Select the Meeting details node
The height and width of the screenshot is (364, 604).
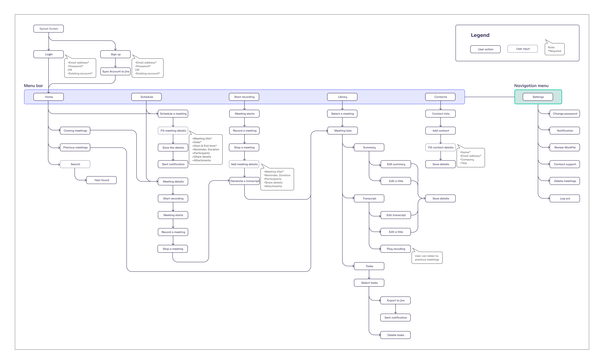pyautogui.click(x=173, y=182)
